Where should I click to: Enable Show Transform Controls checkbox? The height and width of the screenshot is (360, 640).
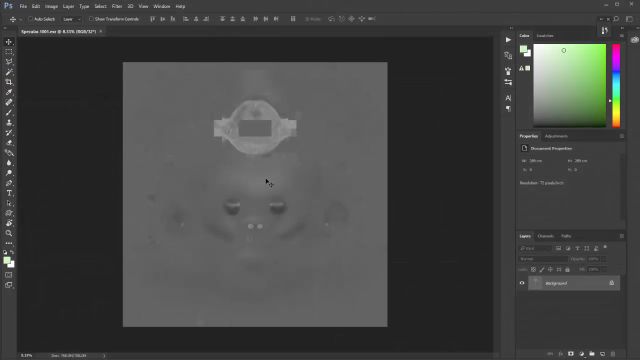click(x=91, y=19)
